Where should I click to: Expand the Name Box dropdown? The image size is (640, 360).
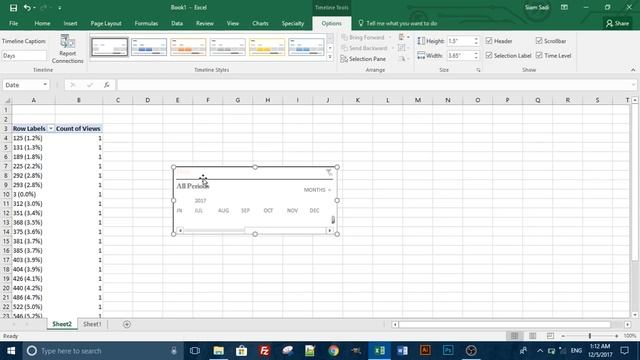pyautogui.click(x=45, y=85)
